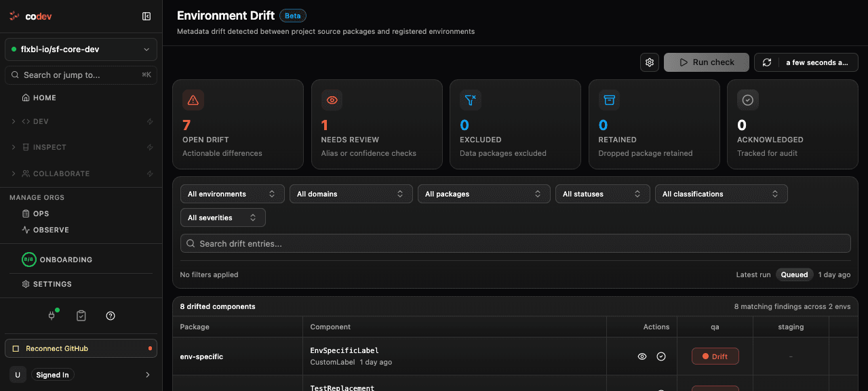
Task: Open the clipboard tasks icon
Action: click(81, 316)
